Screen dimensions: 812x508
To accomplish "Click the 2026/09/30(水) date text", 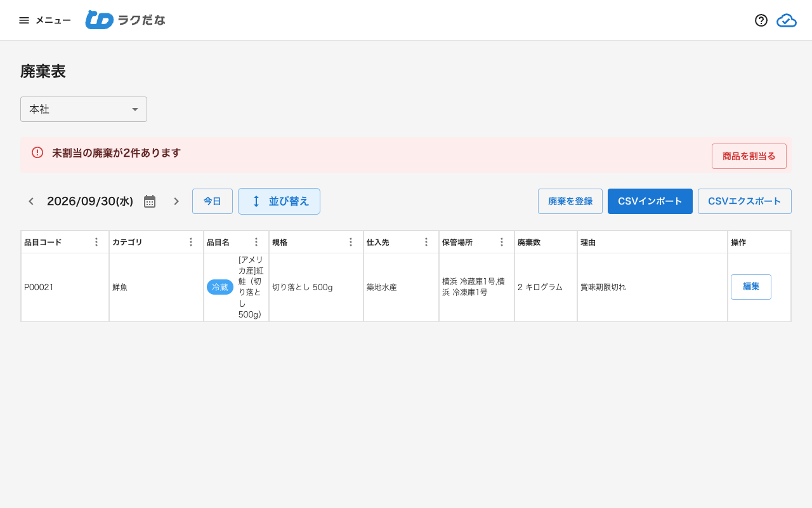I will pyautogui.click(x=90, y=201).
